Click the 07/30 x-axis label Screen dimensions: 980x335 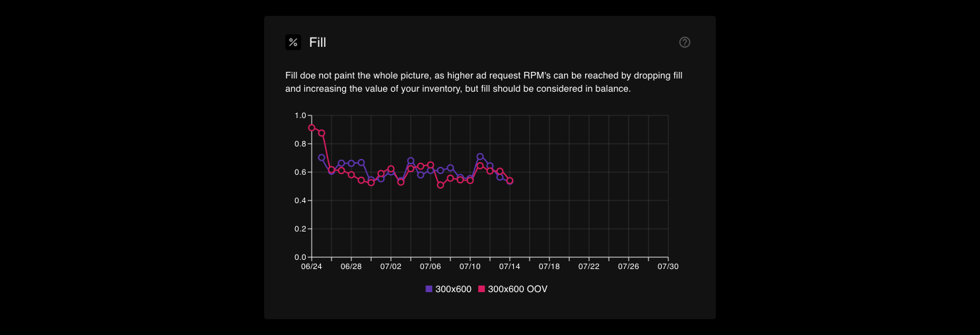[x=668, y=267]
